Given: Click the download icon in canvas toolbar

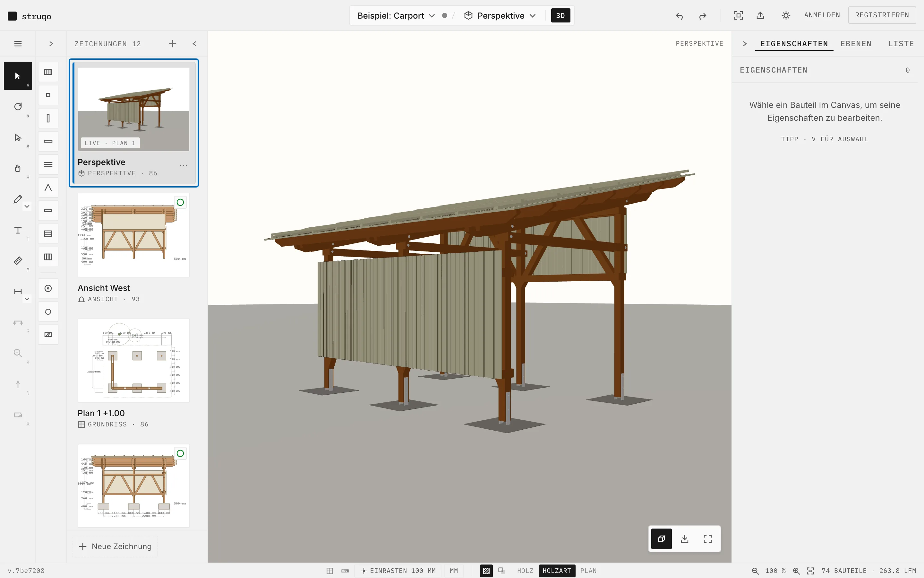Looking at the screenshot, I should click(x=685, y=539).
